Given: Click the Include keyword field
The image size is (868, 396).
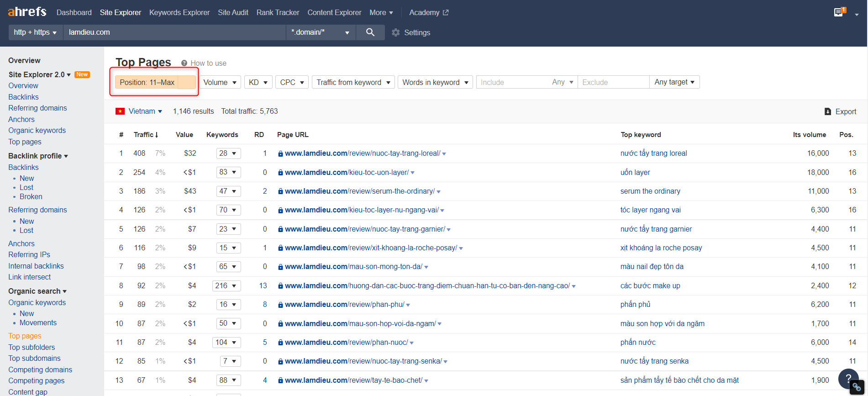Looking at the screenshot, I should [512, 82].
